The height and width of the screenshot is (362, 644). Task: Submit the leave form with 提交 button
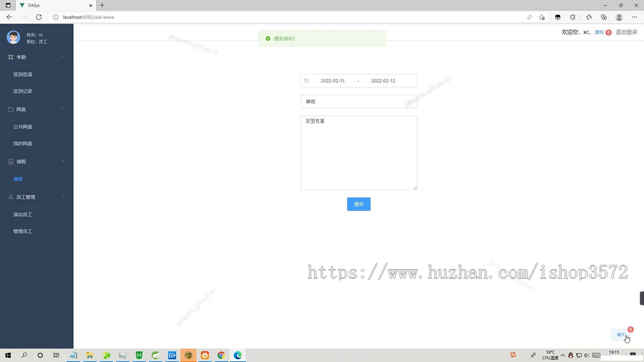coord(358,204)
